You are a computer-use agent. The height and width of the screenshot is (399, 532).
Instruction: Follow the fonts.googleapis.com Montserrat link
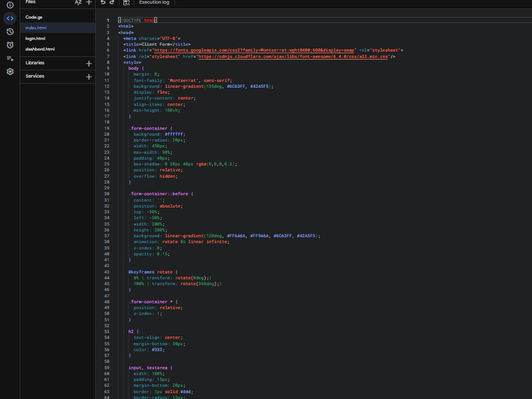point(254,50)
